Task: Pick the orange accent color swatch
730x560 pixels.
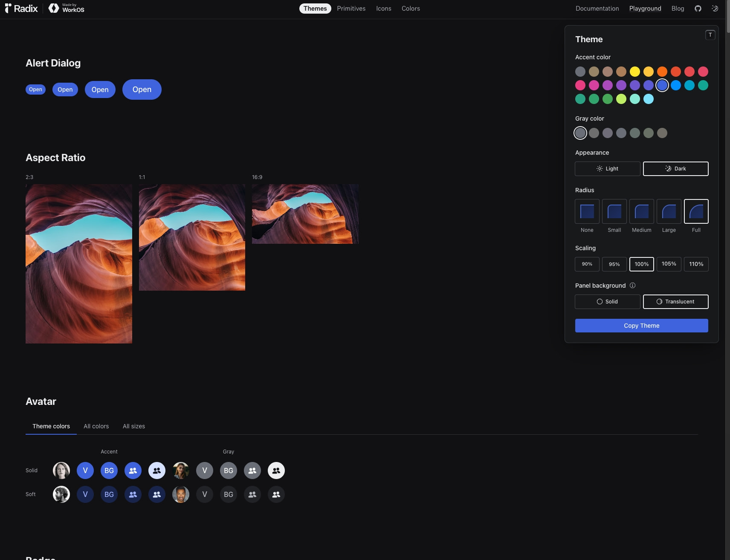Action: [x=662, y=72]
